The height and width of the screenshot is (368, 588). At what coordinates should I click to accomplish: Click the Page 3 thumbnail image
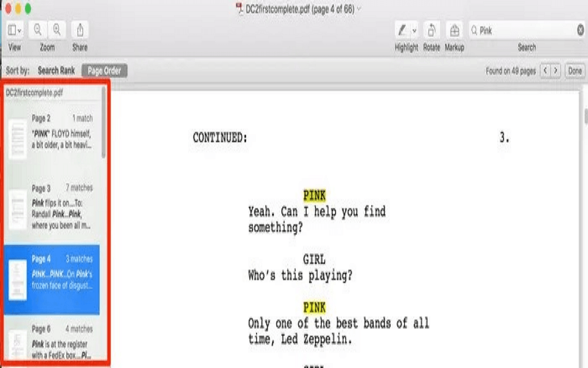pyautogui.click(x=18, y=210)
